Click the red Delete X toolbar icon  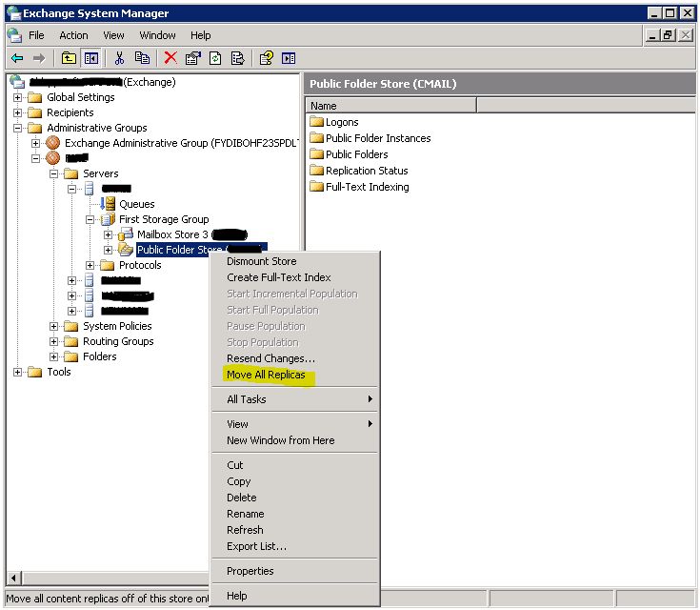coord(170,57)
